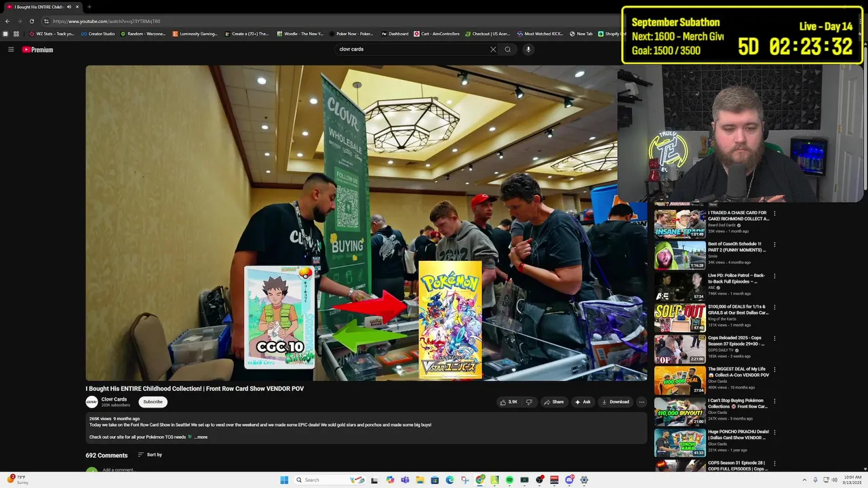Open the 'Poker Now' bookmark
This screenshot has height=488, width=868.
351,34
